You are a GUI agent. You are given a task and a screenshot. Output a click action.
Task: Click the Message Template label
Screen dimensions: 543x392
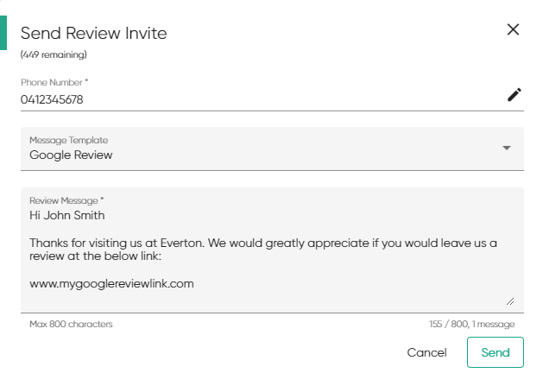pyautogui.click(x=68, y=140)
